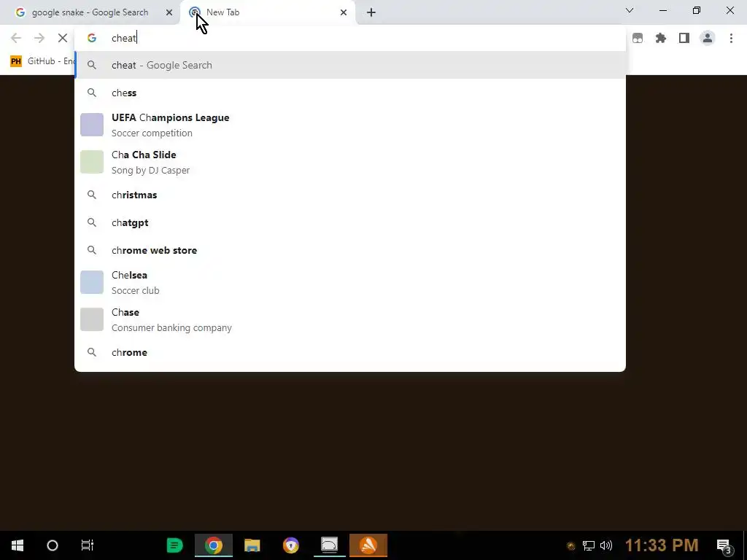Pick the chrome web store suggestion
747x560 pixels.
click(x=350, y=250)
